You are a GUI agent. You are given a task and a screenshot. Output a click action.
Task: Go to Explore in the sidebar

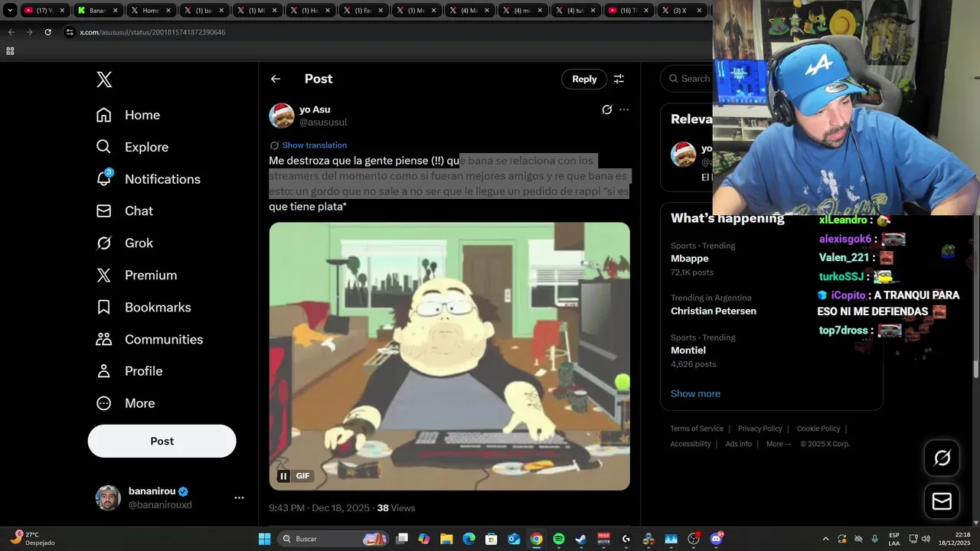pos(132,147)
